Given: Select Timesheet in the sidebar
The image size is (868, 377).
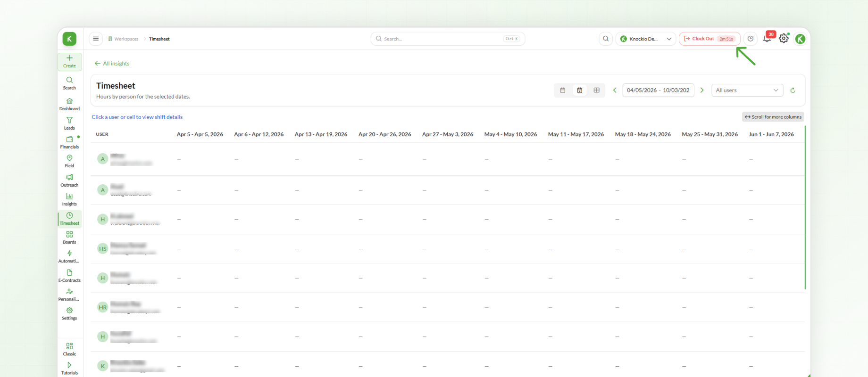Looking at the screenshot, I should pos(69,219).
